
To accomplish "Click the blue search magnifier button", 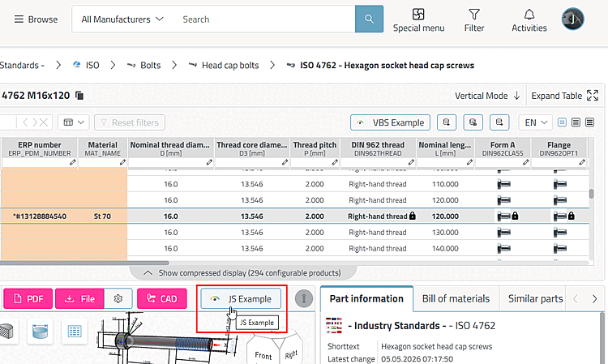I will pos(369,19).
